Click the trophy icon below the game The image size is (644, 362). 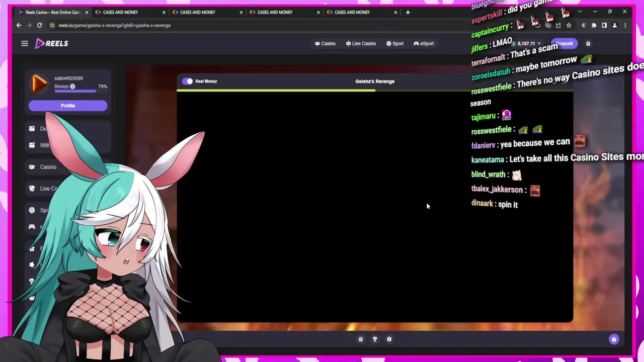[374, 339]
